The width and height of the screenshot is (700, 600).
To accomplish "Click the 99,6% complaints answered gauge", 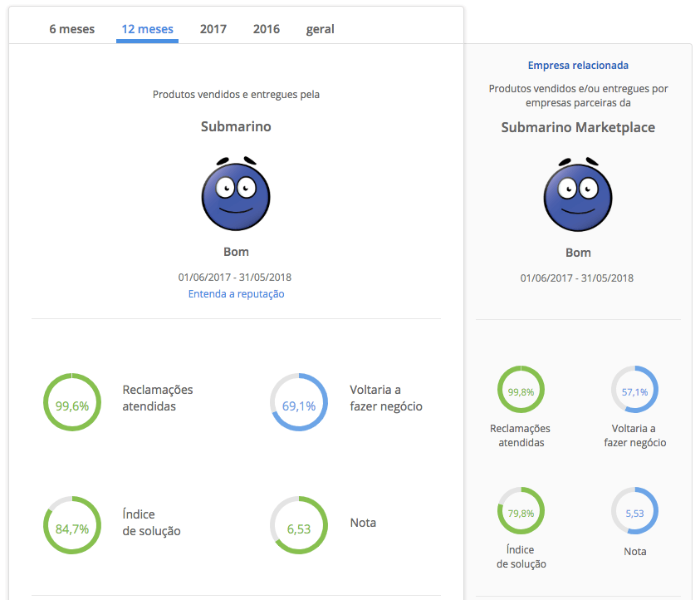I will 72,406.
